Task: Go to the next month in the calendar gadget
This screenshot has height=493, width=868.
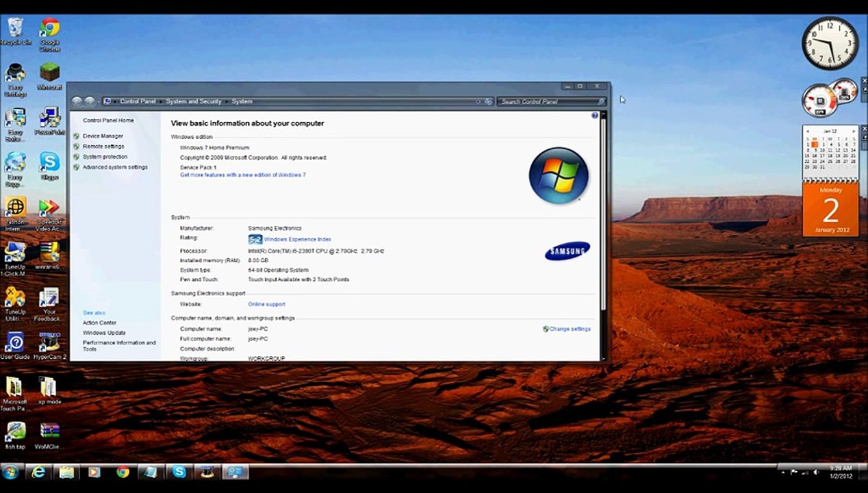Action: (854, 131)
